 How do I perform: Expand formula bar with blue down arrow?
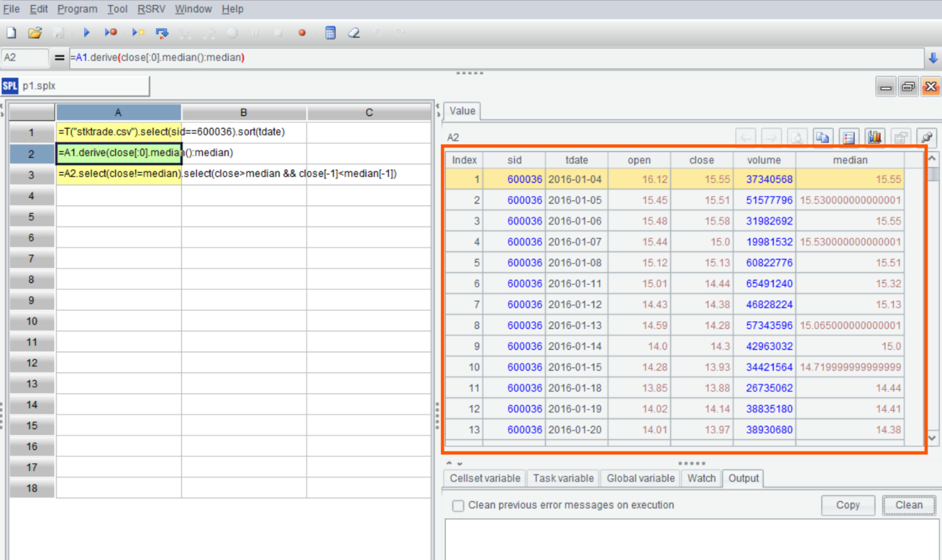933,58
